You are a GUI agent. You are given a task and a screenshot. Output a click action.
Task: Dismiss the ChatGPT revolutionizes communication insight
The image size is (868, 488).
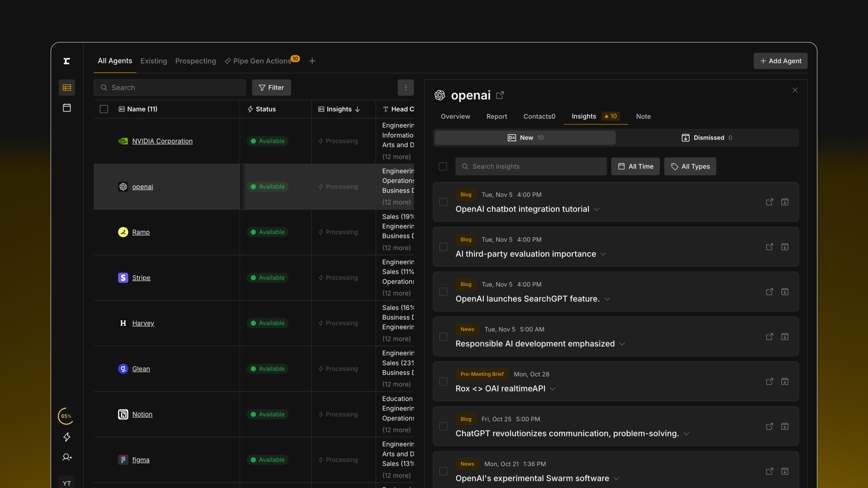point(785,427)
